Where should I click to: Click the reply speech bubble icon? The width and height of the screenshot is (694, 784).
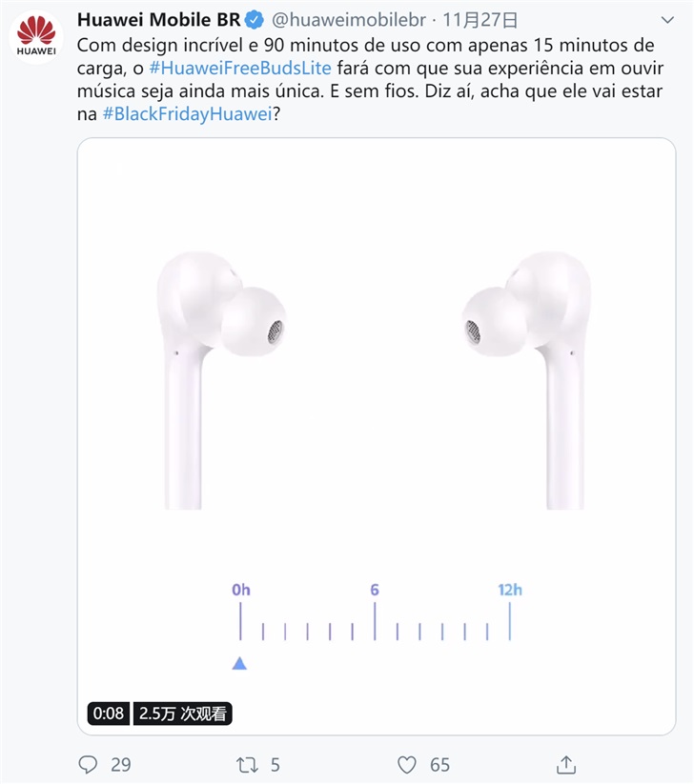point(88,765)
